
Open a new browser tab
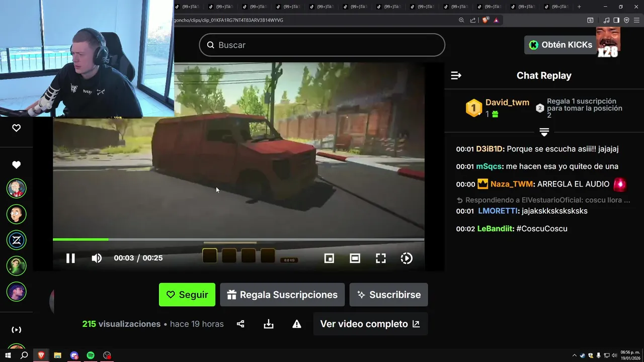click(x=579, y=7)
